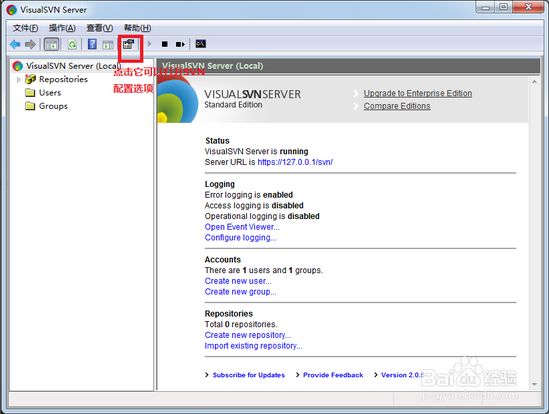This screenshot has height=414, width=549.
Task: Click the Back arrow toolbar button
Action: [x=15, y=44]
